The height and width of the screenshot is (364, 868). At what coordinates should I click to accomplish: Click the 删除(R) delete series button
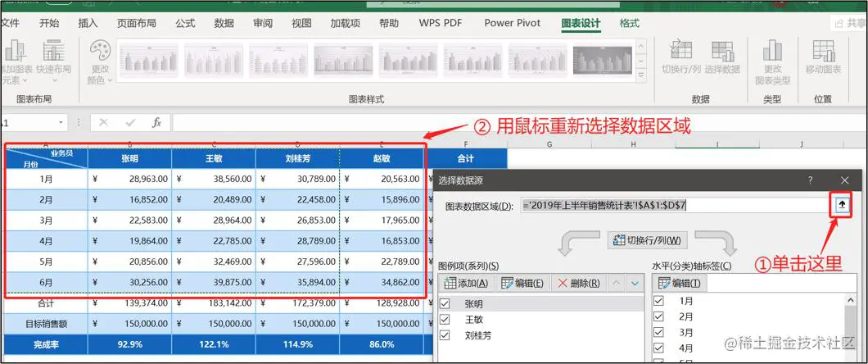point(578,283)
